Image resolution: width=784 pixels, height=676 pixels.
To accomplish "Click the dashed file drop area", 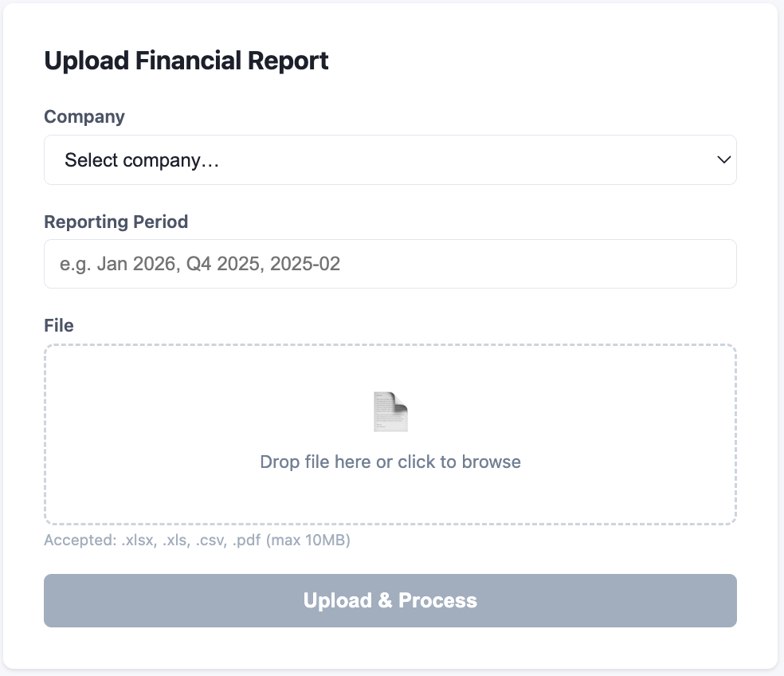I will (390, 434).
